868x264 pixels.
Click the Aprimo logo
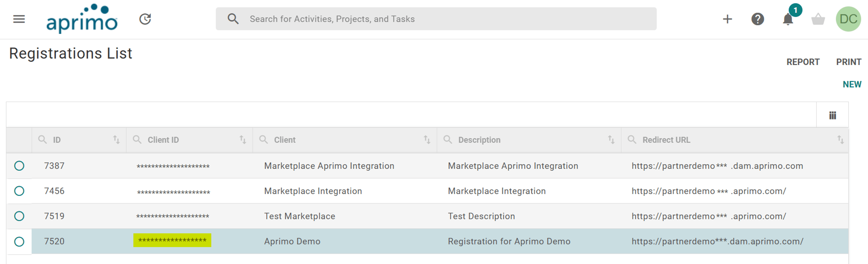(82, 19)
